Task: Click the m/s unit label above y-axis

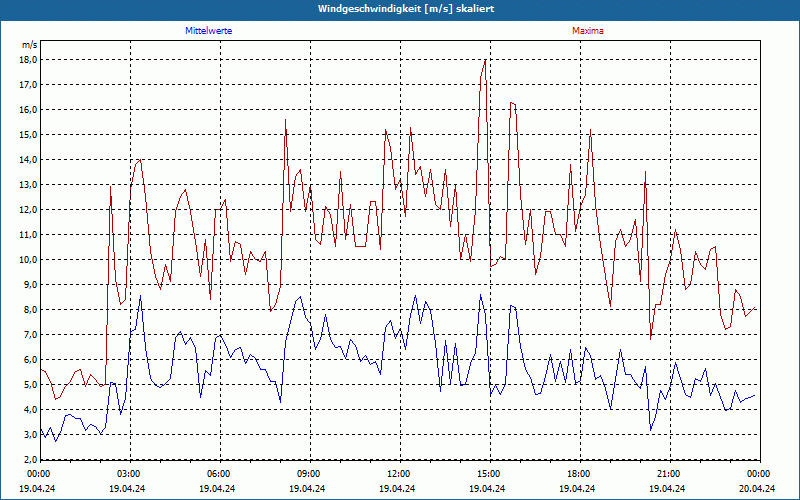Action: coord(30,45)
